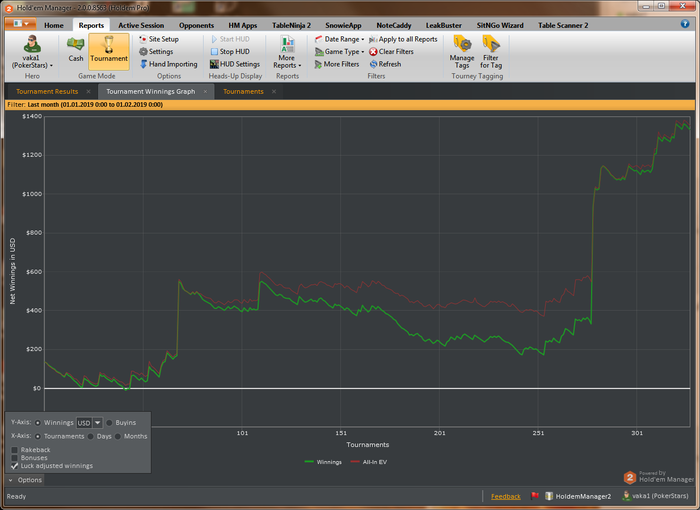Viewport: 700px width, 510px height.
Task: Click the Stop HUD button
Action: point(229,51)
